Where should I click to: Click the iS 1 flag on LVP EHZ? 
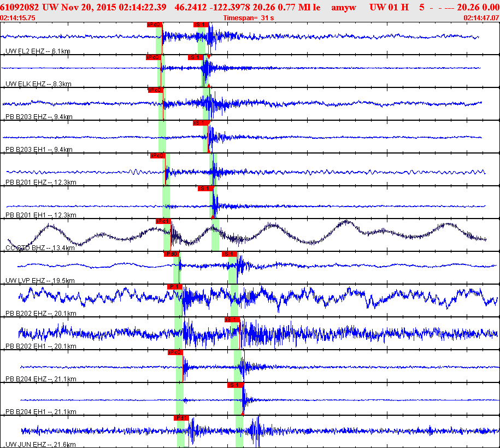pyautogui.click(x=230, y=254)
